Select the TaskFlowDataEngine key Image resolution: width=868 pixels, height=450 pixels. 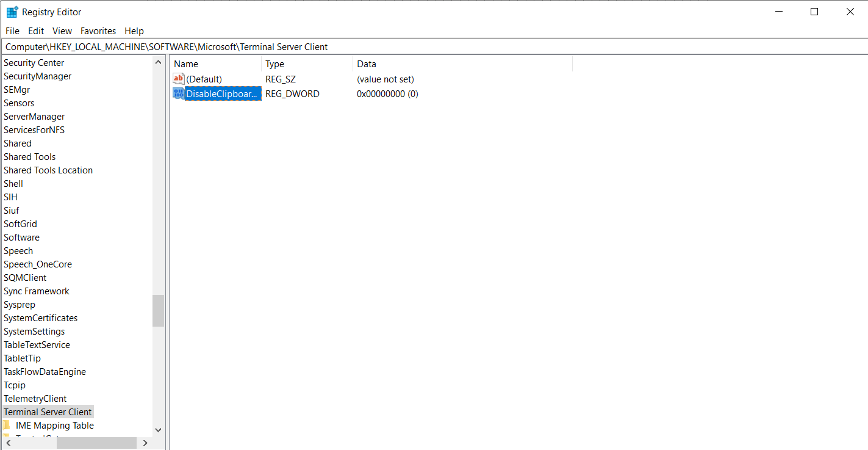(45, 372)
